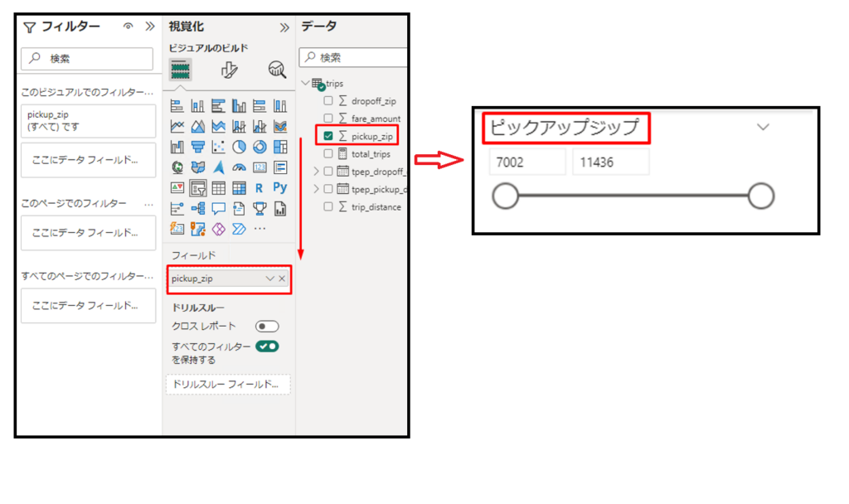Viewport: 849px width, 504px height.
Task: Select the globe map visual
Action: (177, 167)
